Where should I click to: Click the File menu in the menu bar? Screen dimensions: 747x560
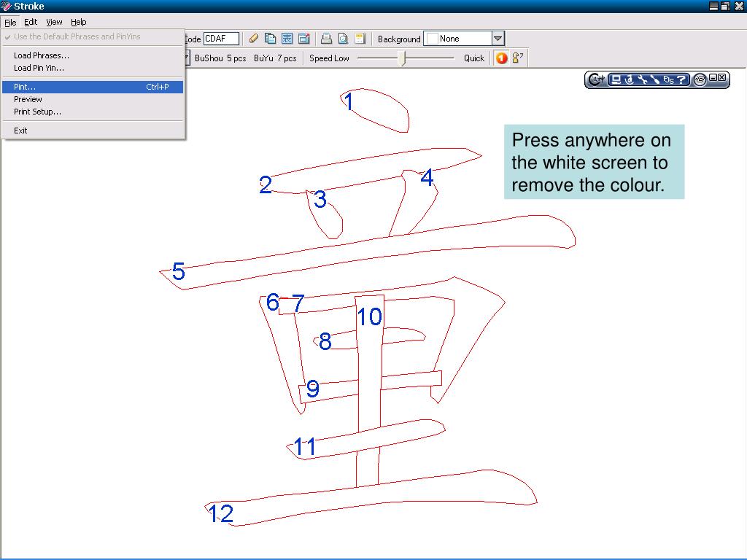(10, 22)
